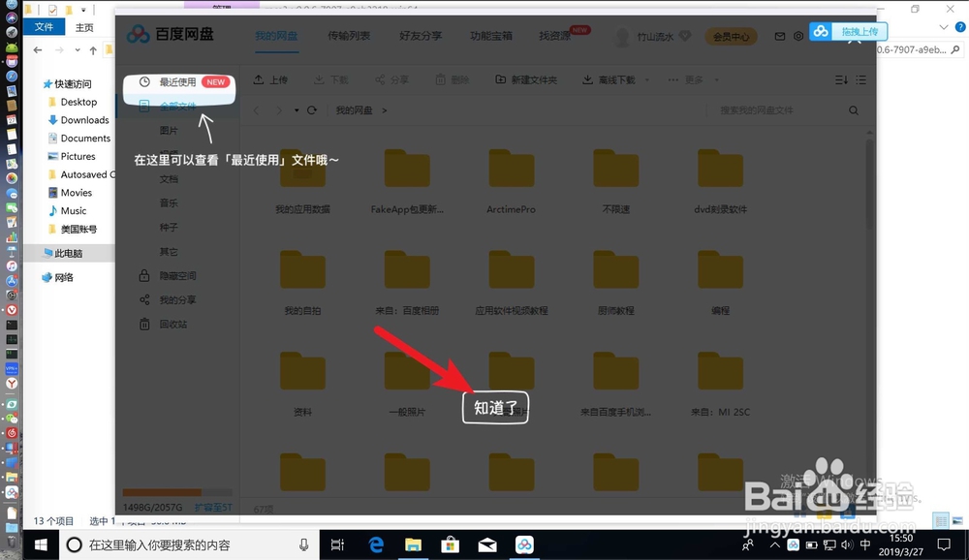Click 新建文件夹 to create a folder

(x=526, y=79)
